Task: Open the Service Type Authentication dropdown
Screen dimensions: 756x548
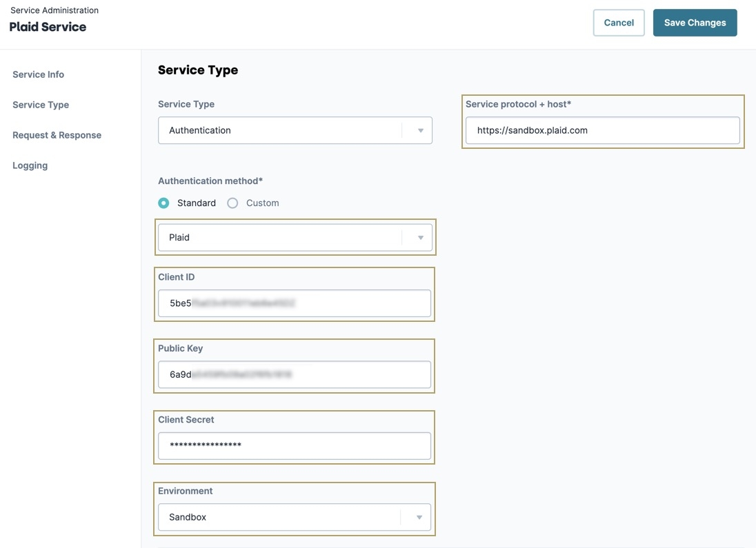Action: coord(295,130)
